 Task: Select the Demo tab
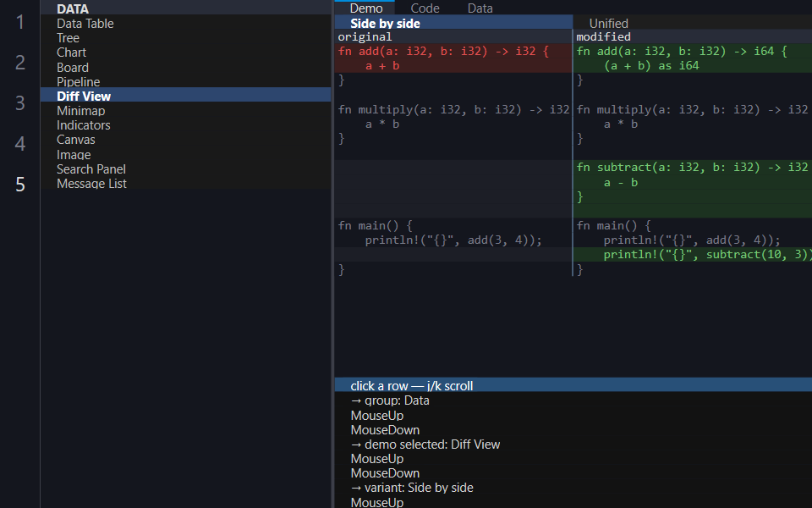(x=366, y=8)
